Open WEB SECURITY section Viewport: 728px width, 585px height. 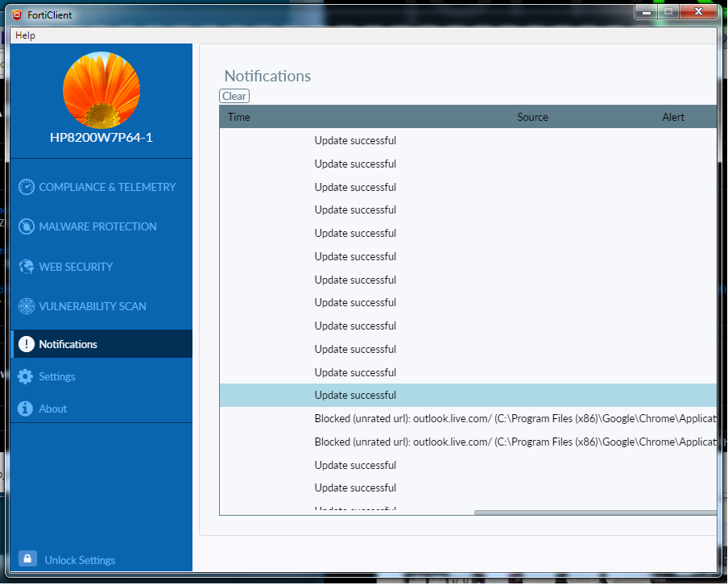click(x=76, y=268)
